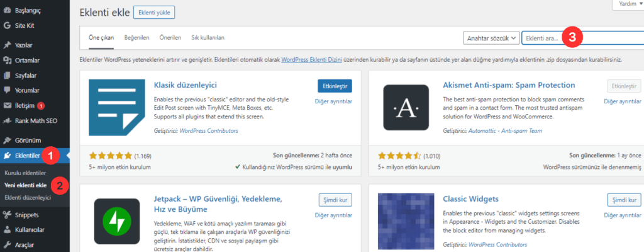Open Diğer ayrıntılar for Jetpack

333,215
